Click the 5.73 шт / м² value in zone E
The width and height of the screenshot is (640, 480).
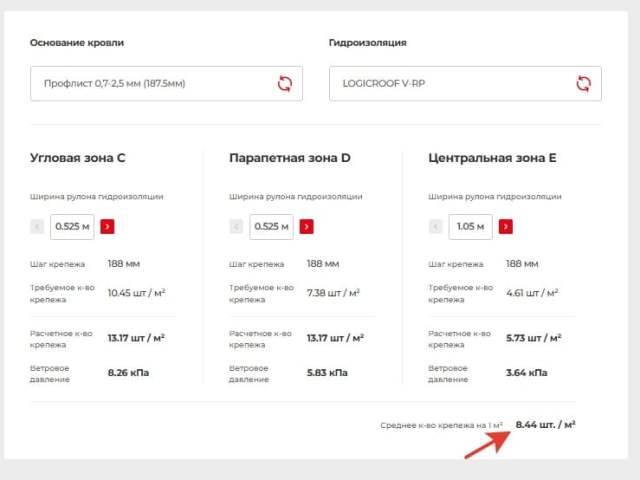pyautogui.click(x=534, y=338)
